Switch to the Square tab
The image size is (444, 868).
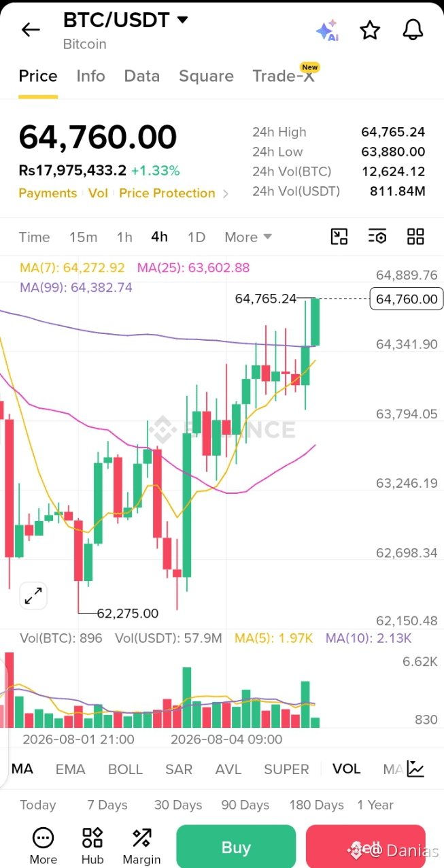(206, 76)
